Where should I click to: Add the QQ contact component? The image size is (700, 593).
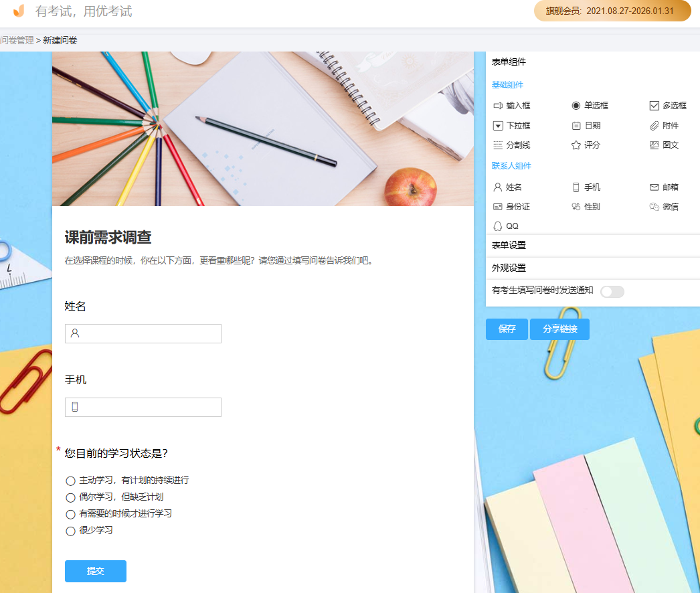(x=506, y=226)
